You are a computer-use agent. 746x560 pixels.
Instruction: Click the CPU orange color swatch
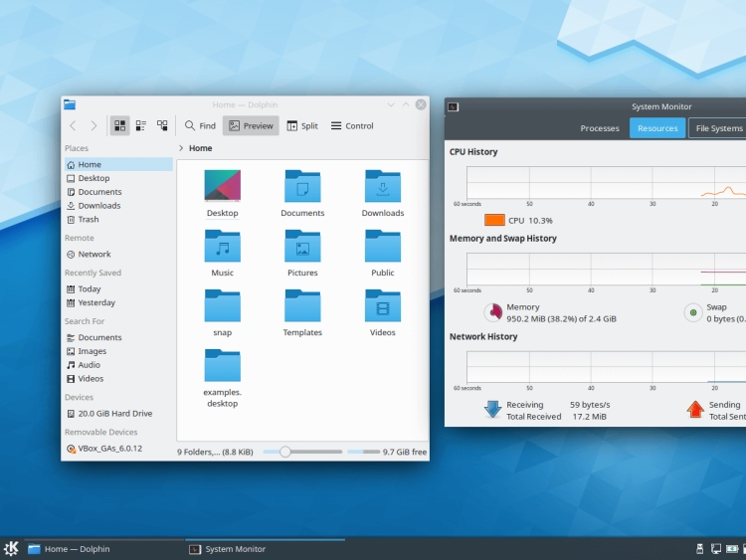pos(494,220)
